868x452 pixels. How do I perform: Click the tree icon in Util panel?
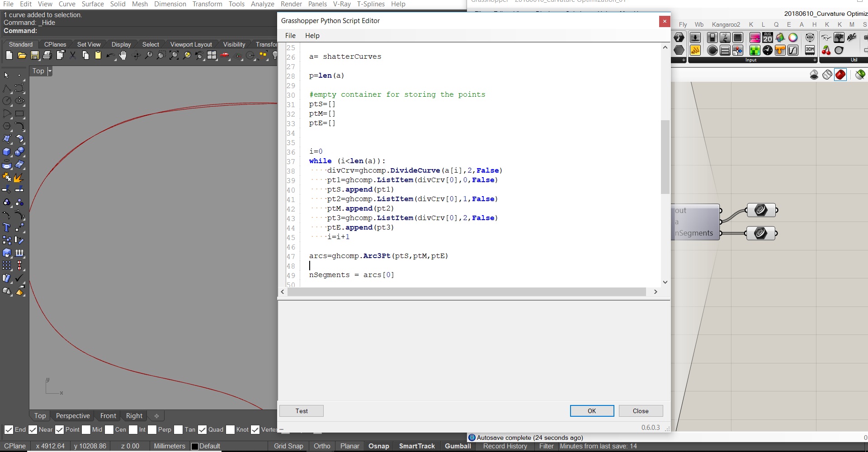[x=839, y=38]
